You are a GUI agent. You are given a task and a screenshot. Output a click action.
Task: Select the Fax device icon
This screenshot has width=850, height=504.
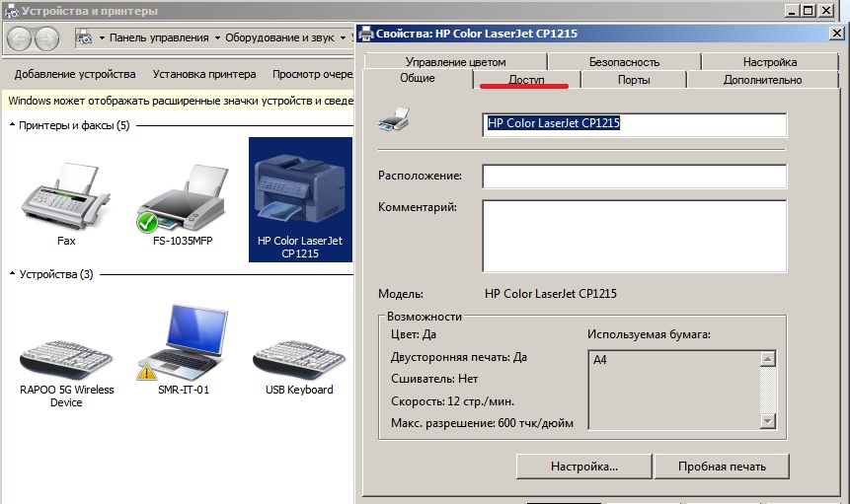65,197
